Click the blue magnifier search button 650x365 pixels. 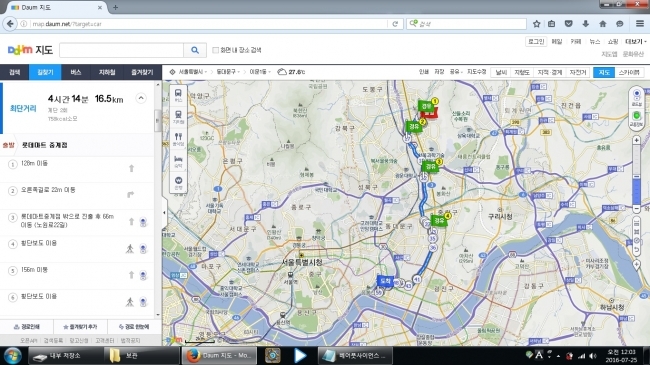click(195, 50)
